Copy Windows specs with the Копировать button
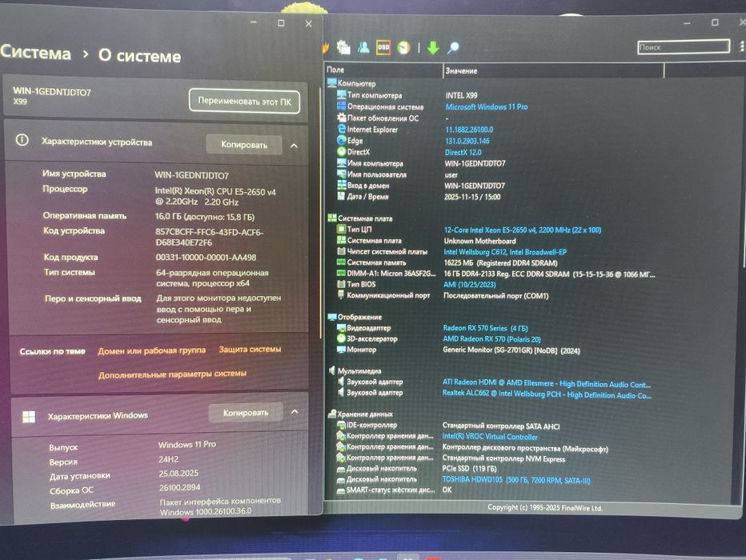This screenshot has width=746, height=560. tap(246, 413)
